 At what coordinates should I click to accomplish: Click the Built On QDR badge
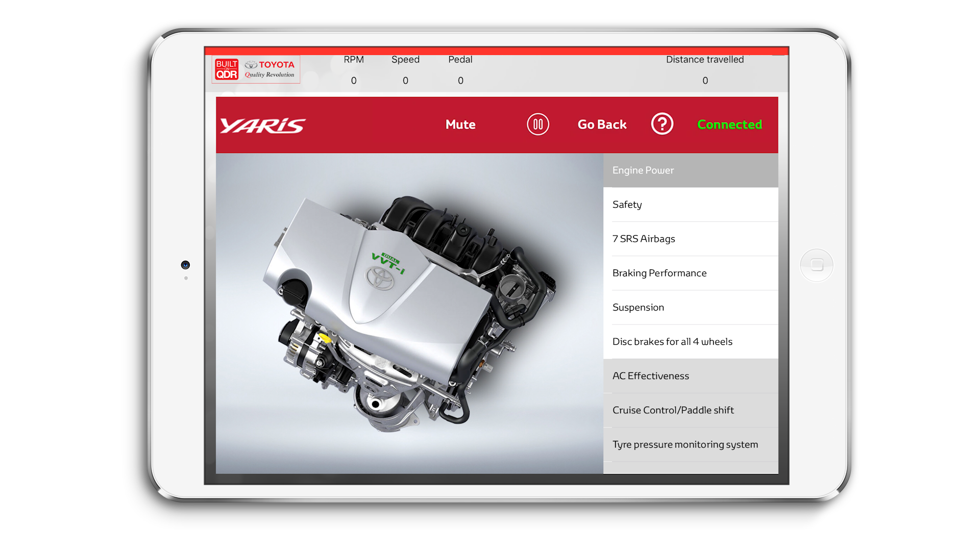pyautogui.click(x=226, y=68)
